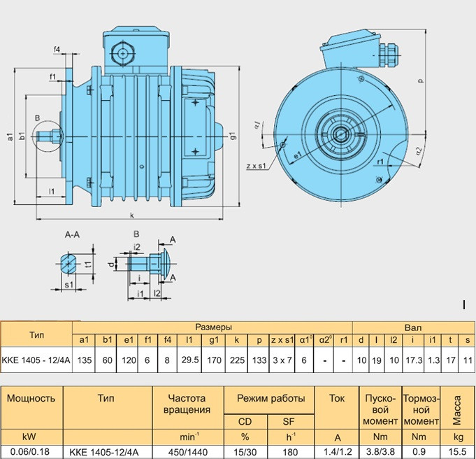Click the 'z x s1' label on front view
Screen dimensions: 476x459
click(x=258, y=167)
